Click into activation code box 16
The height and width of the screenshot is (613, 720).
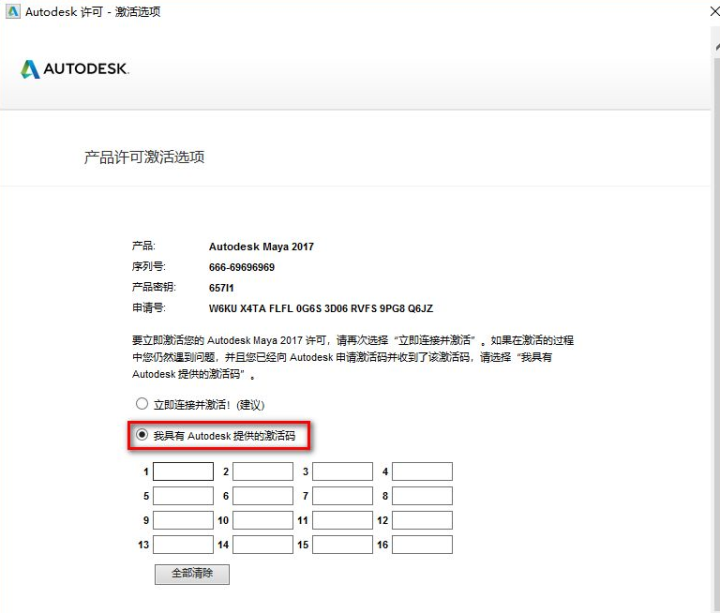point(422,545)
